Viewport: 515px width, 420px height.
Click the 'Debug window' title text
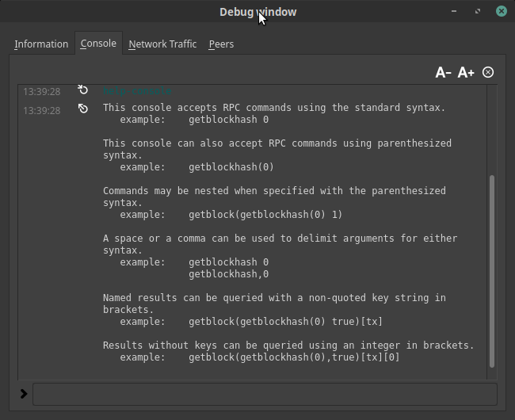point(257,12)
